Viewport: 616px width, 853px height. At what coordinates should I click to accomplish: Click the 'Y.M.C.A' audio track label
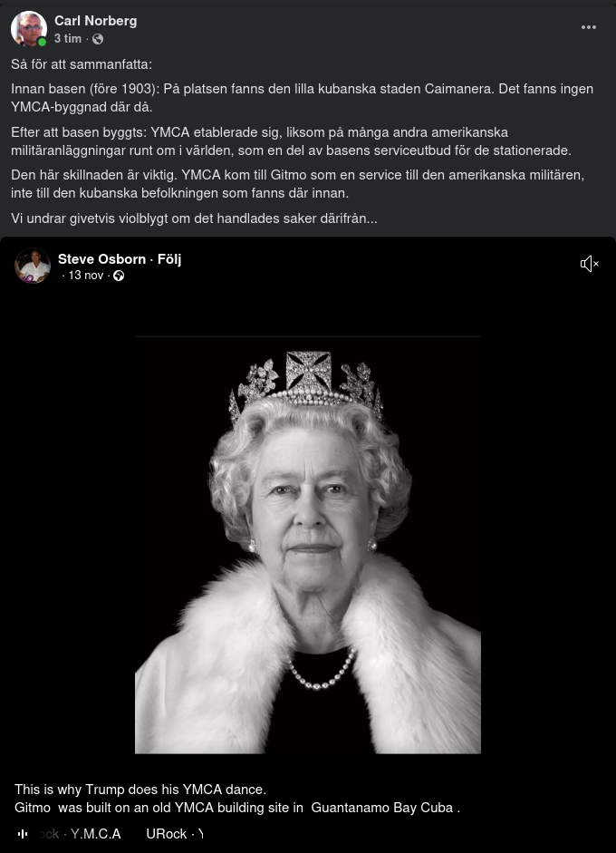point(95,834)
